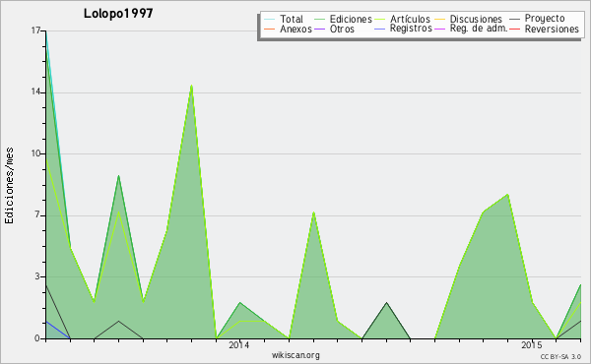
Task: Click the orange Anexos legend line swatch
Action: coord(270,29)
